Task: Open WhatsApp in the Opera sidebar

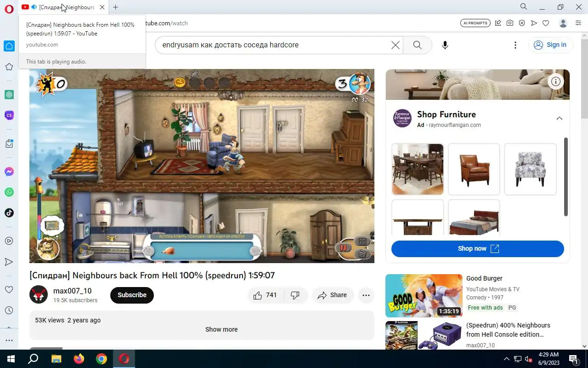Action: click(9, 192)
